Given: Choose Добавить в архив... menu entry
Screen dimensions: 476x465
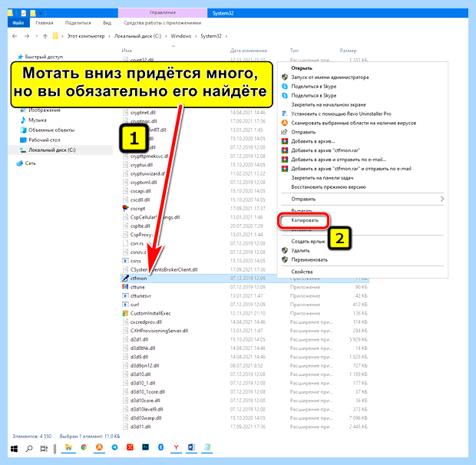Looking at the screenshot, I should click(x=313, y=141).
